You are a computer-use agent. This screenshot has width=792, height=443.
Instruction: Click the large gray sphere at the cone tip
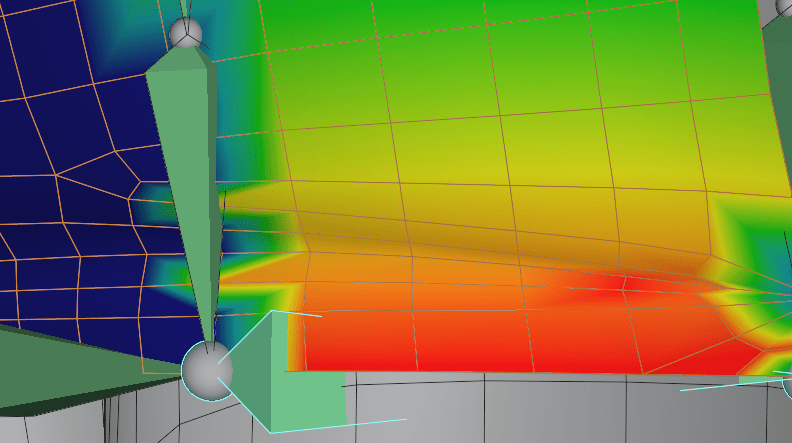click(207, 369)
